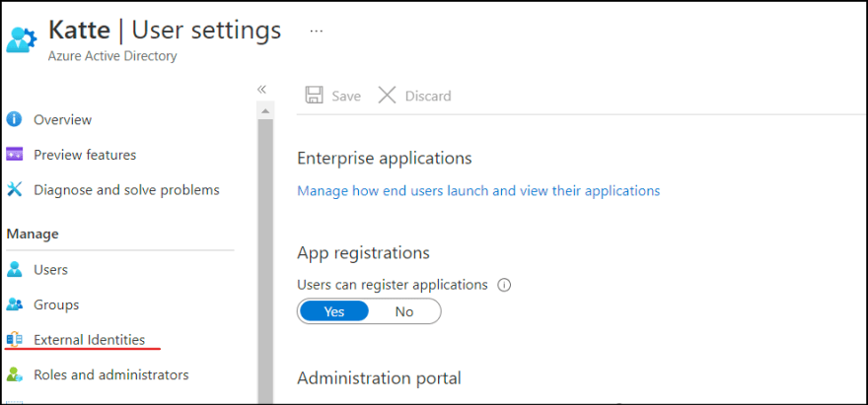Click the Discard X icon
868x405 pixels.
(x=387, y=96)
